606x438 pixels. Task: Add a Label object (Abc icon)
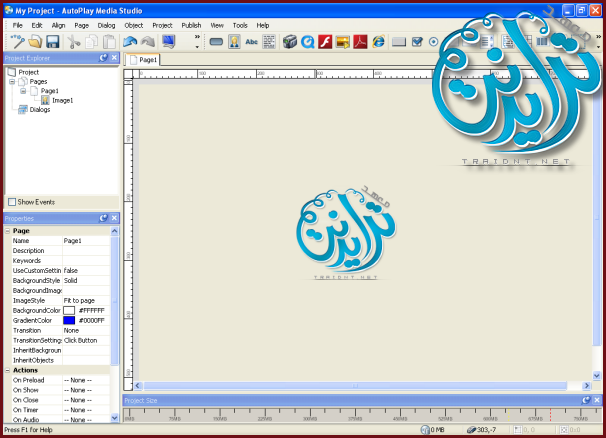[252, 41]
